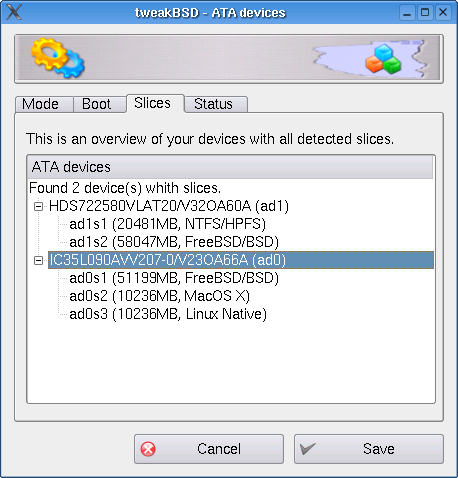Close the tweakBSD window
458x478 pixels.
point(443,13)
